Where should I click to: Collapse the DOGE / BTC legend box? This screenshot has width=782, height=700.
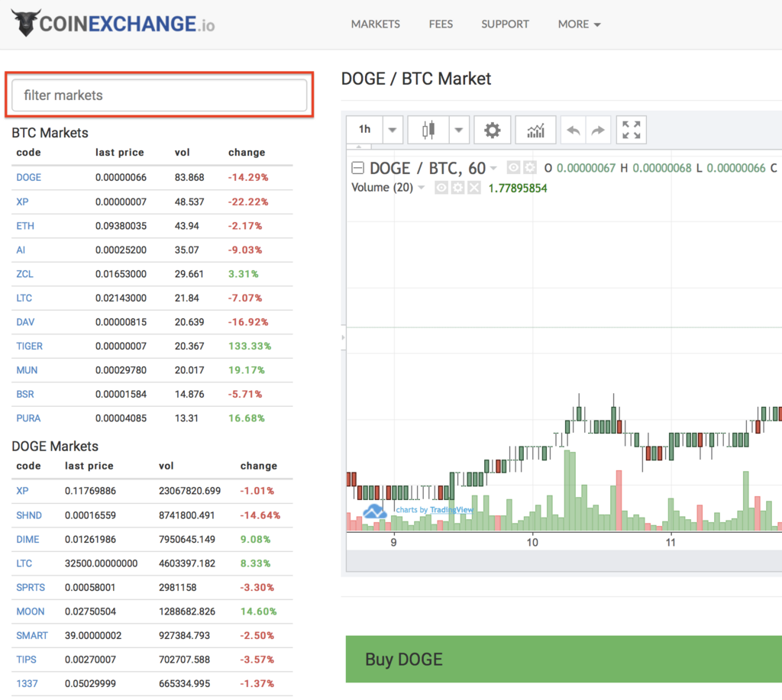[x=357, y=167]
